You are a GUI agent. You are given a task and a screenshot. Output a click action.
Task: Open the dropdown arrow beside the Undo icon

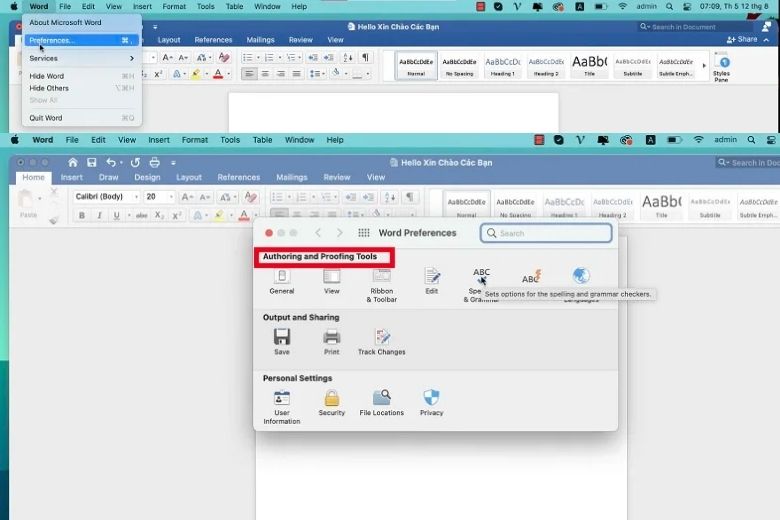(x=121, y=163)
